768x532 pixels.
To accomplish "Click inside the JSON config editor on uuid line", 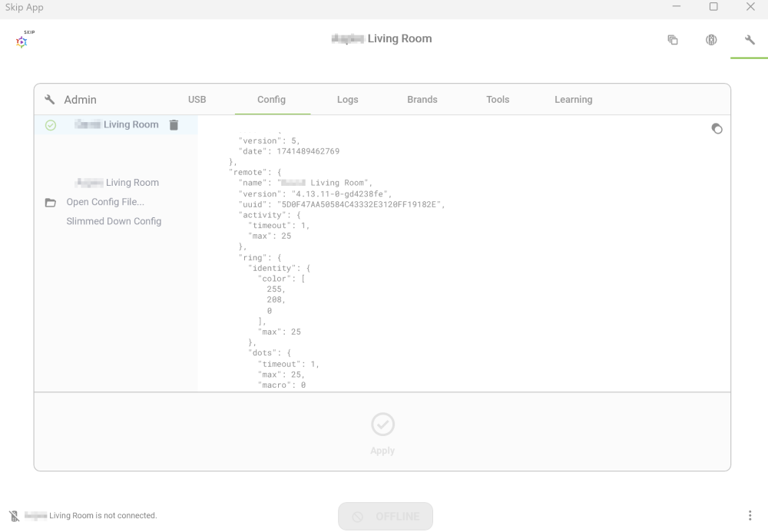I will (342, 204).
